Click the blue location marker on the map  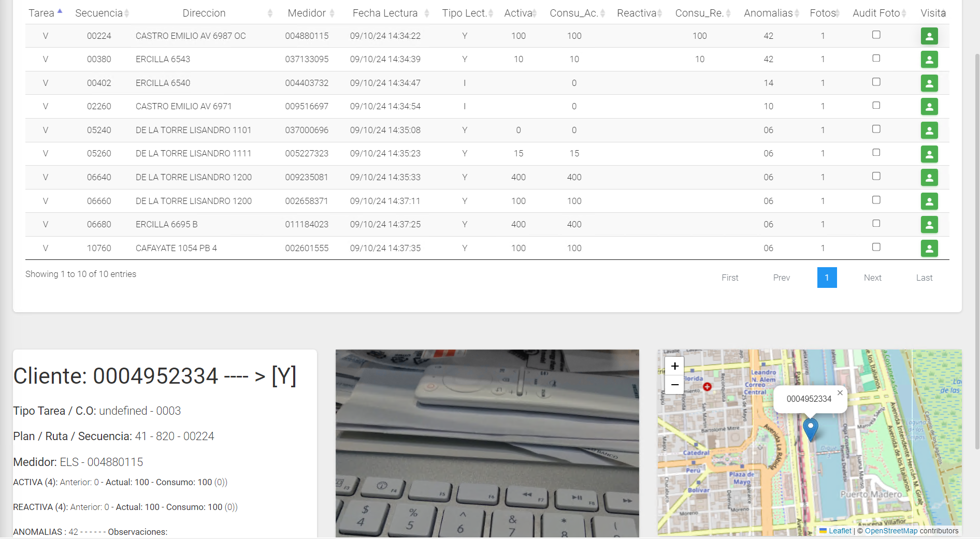810,430
